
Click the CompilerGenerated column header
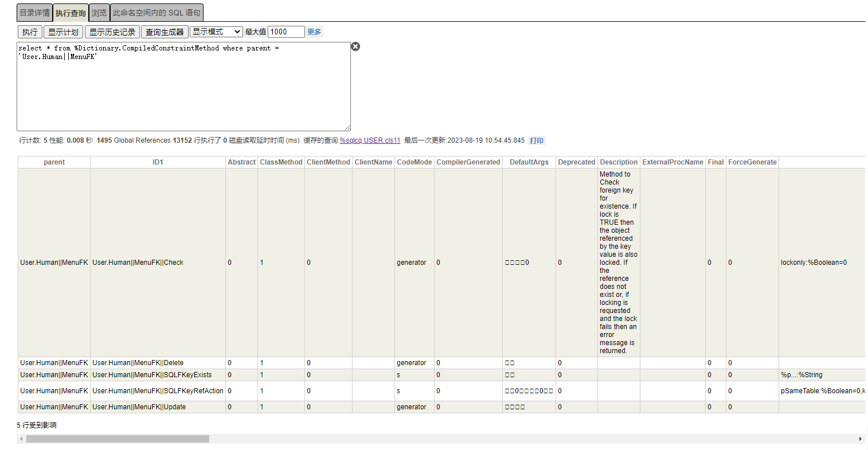tap(468, 162)
